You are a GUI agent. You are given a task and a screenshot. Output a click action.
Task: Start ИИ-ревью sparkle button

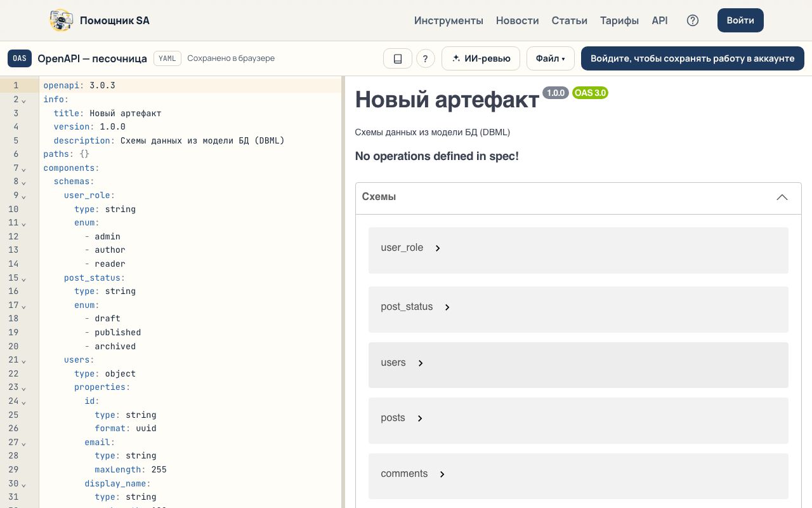click(481, 58)
